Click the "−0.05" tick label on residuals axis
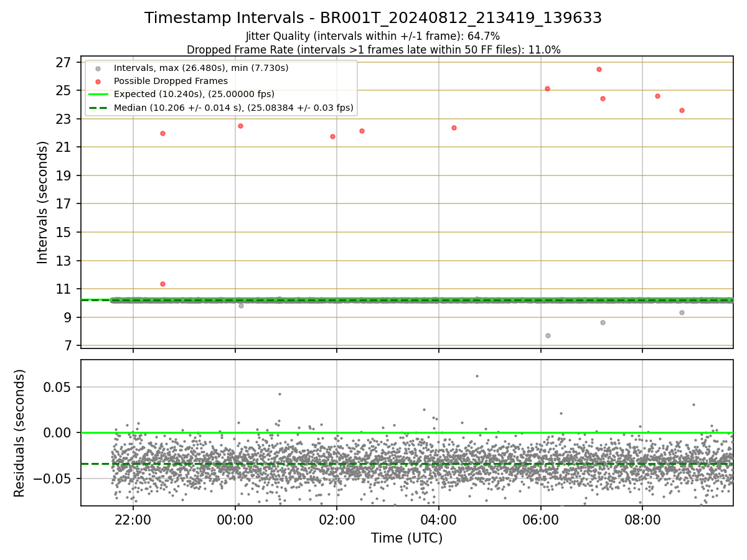 52,478
